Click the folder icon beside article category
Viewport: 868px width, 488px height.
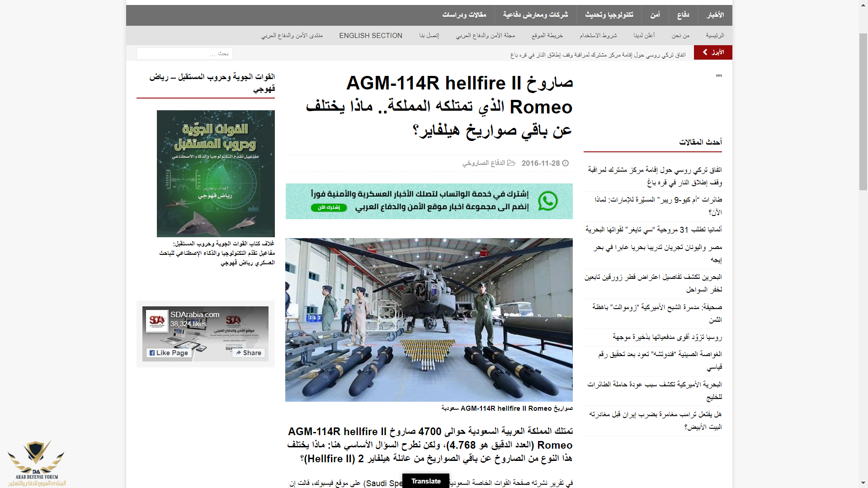511,163
